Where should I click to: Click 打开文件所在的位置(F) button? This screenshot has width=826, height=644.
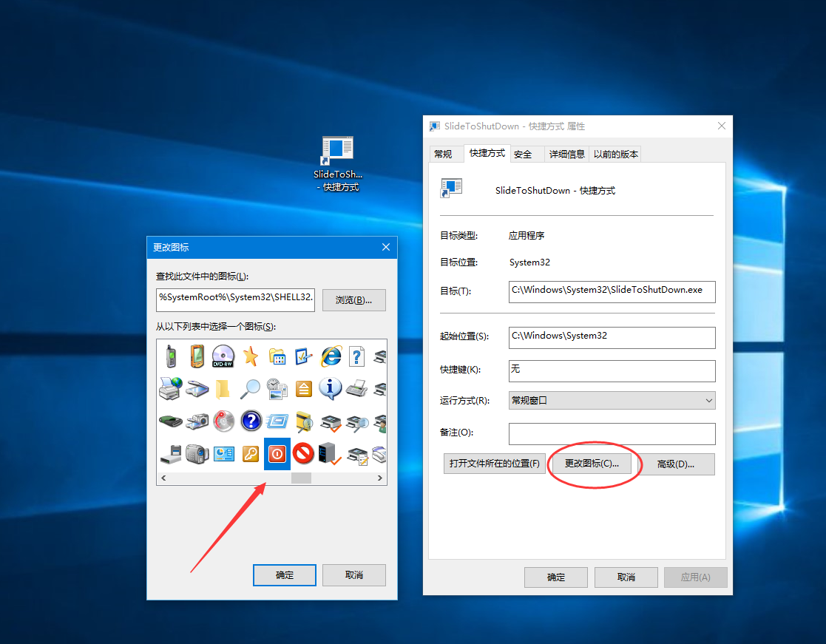coord(494,464)
